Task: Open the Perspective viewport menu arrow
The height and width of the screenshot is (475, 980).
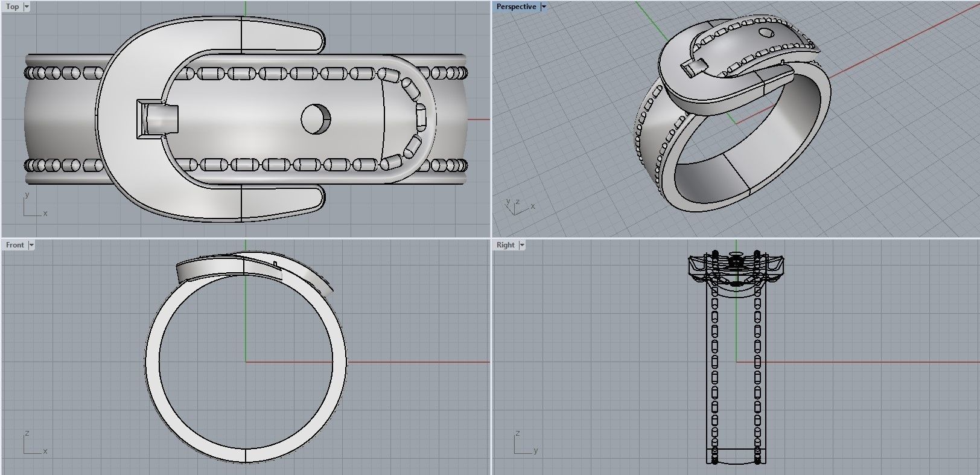Action: (544, 7)
